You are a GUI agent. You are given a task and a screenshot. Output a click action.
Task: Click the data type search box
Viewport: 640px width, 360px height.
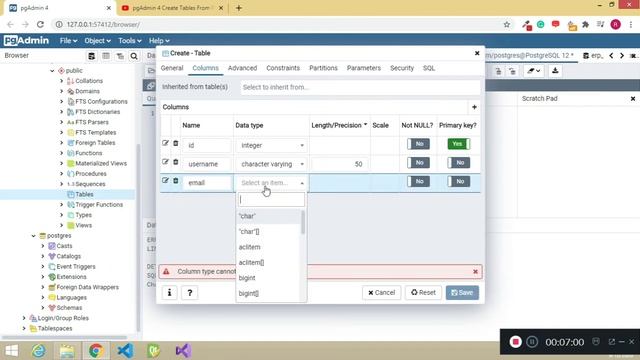point(271,199)
